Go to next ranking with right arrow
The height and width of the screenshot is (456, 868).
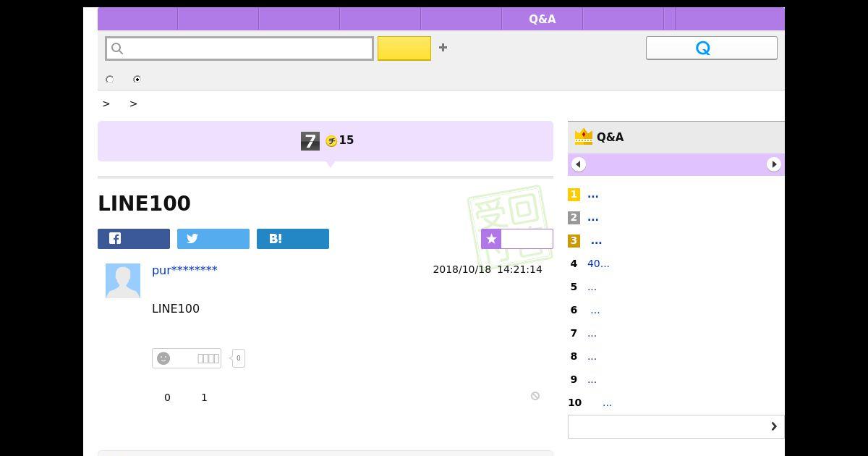(774, 164)
